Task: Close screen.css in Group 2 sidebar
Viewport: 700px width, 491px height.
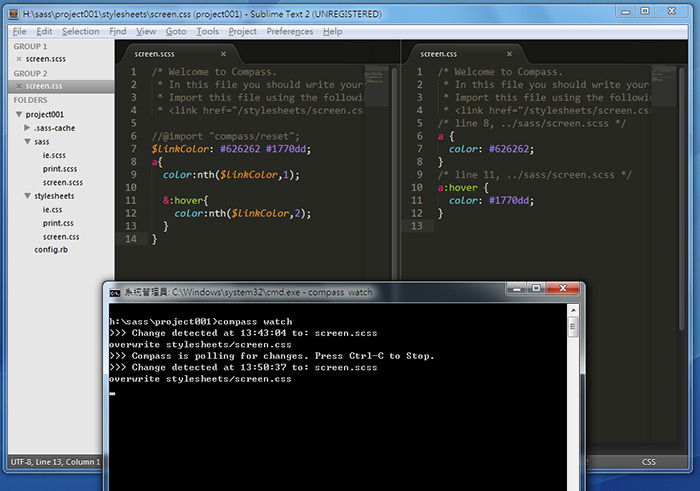Action: pos(19,86)
